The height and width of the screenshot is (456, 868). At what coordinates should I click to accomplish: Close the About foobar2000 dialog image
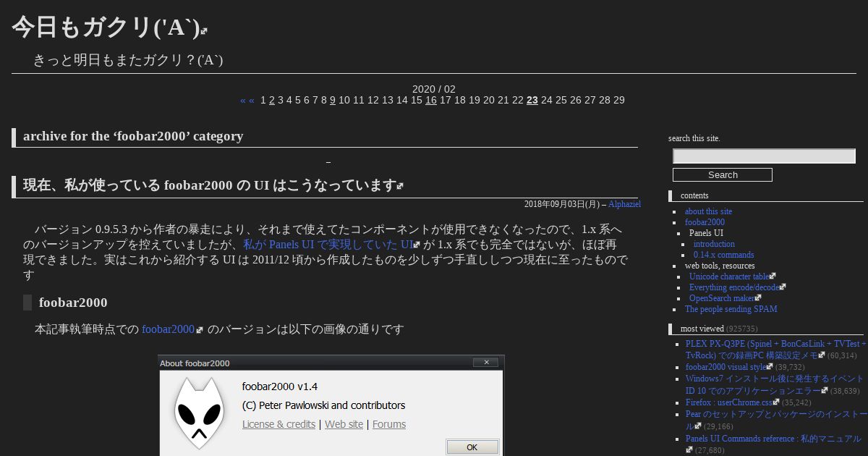click(485, 362)
